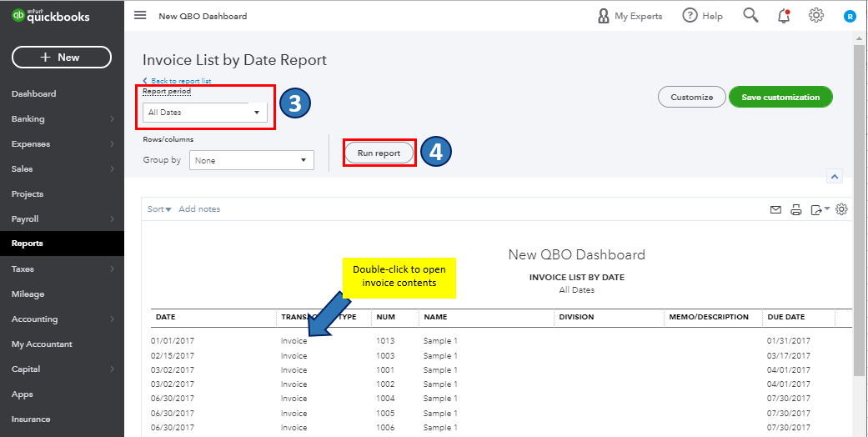The height and width of the screenshot is (437, 868).
Task: Open Banking in the left sidebar
Action: (28, 118)
